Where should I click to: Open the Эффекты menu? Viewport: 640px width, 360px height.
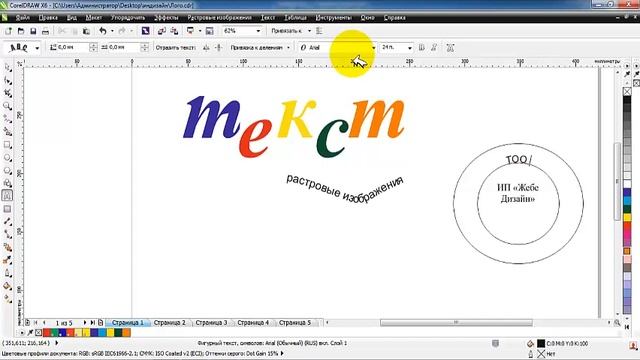pos(166,18)
